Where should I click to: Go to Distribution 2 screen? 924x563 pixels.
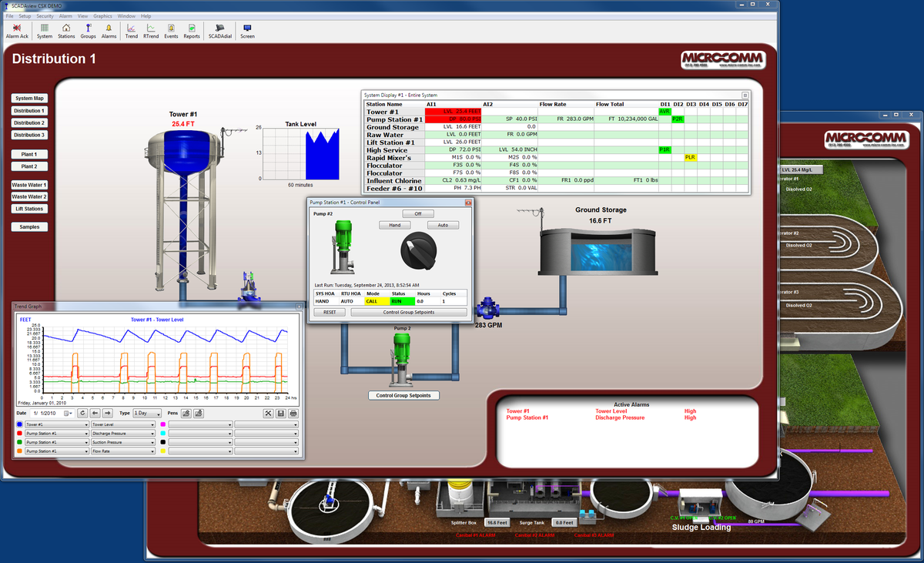coord(30,122)
